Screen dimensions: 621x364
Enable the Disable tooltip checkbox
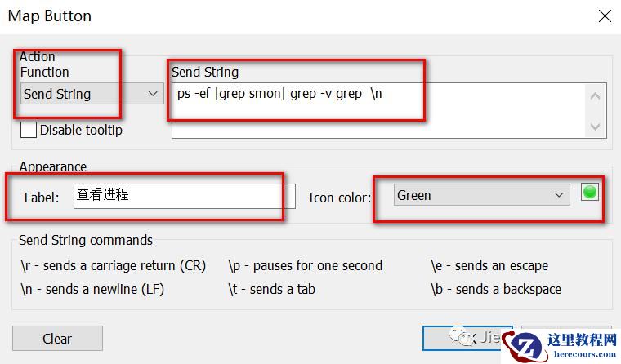(28, 130)
